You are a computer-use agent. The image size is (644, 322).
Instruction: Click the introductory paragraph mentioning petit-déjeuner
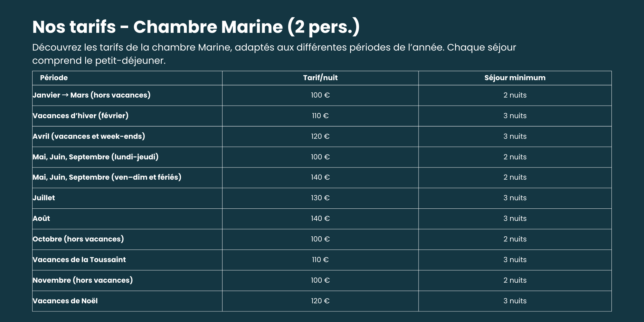(x=274, y=54)
